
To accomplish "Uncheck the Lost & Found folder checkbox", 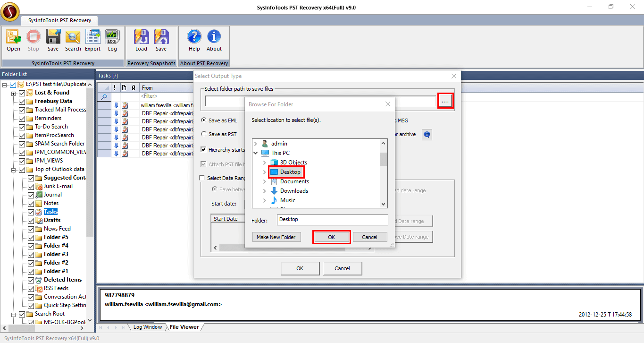I will 22,93.
